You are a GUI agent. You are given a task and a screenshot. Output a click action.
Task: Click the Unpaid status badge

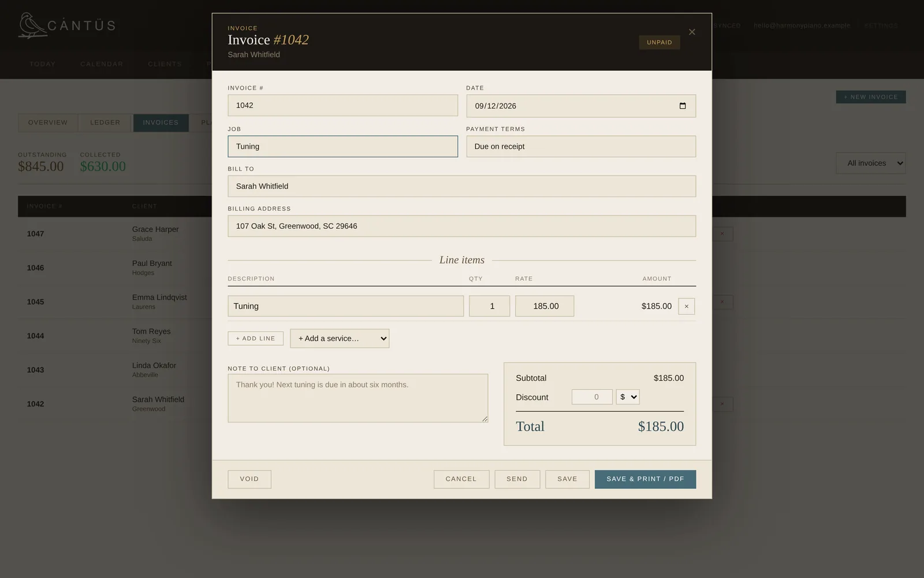point(660,42)
